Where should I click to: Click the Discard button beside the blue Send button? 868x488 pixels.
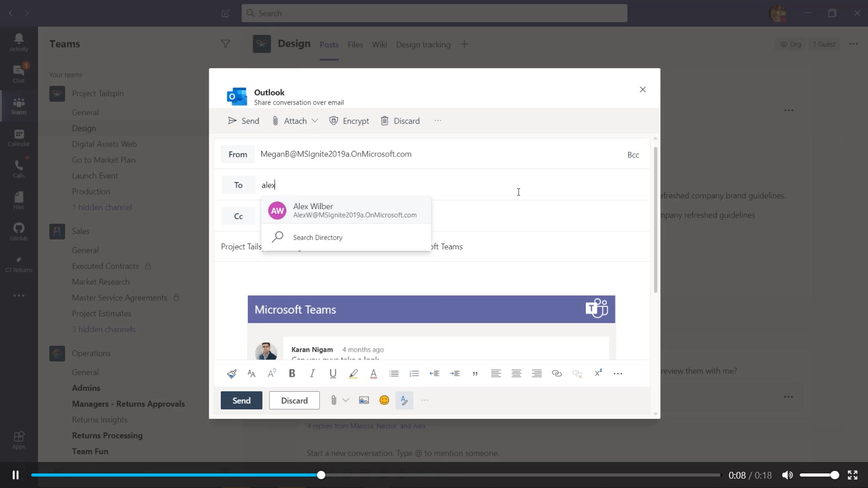[294, 401]
